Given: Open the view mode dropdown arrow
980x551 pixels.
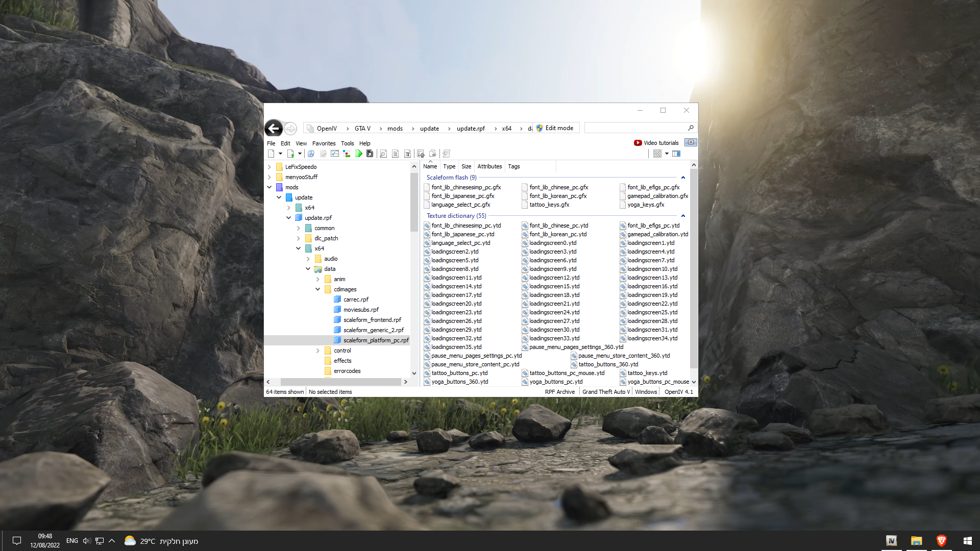Looking at the screenshot, I should (667, 154).
